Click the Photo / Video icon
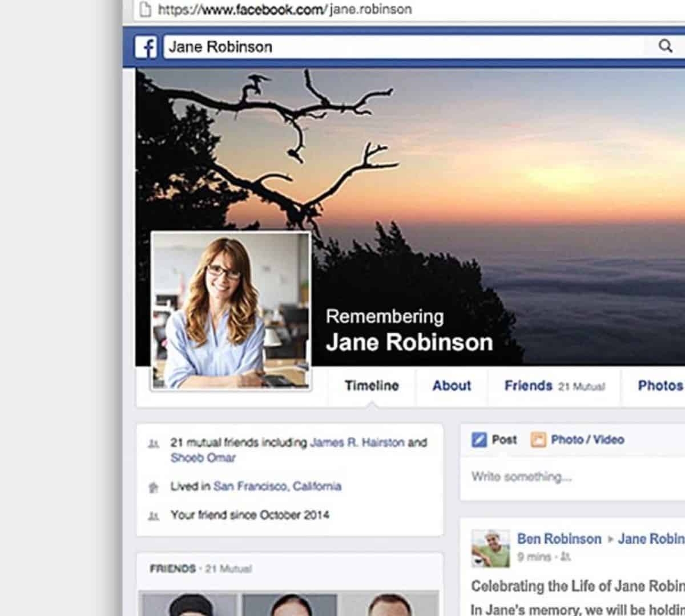 538,440
